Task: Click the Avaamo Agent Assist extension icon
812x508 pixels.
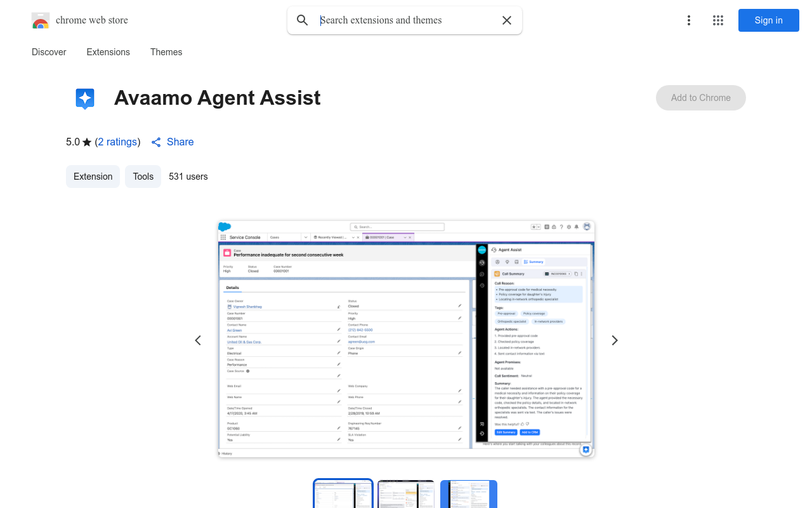Action: (85, 98)
